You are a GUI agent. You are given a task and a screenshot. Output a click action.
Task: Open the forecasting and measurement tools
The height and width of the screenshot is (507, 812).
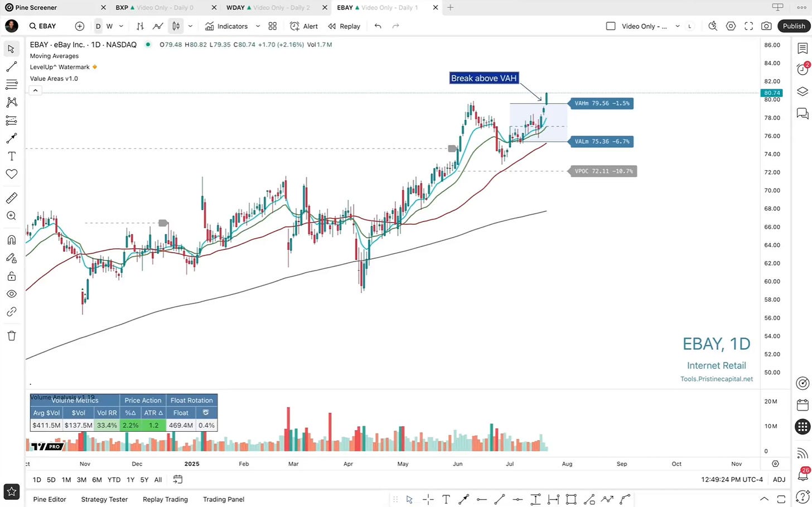[x=11, y=120]
